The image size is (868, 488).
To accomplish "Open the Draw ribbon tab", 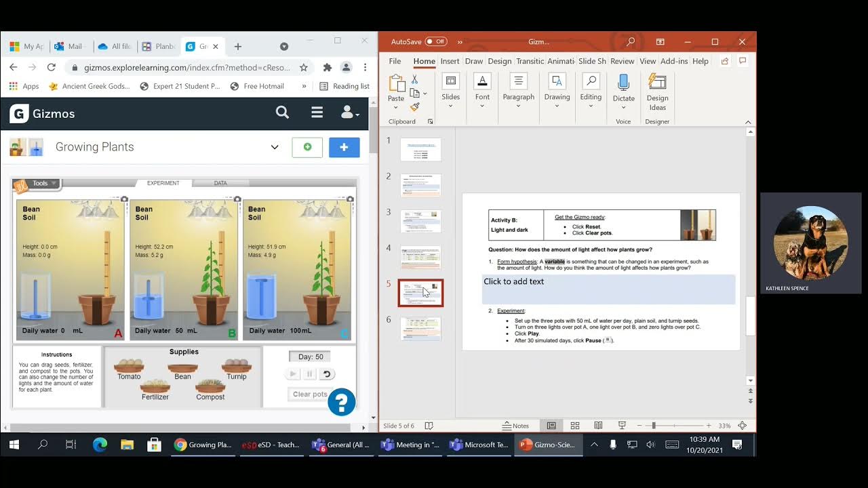I will (x=474, y=61).
